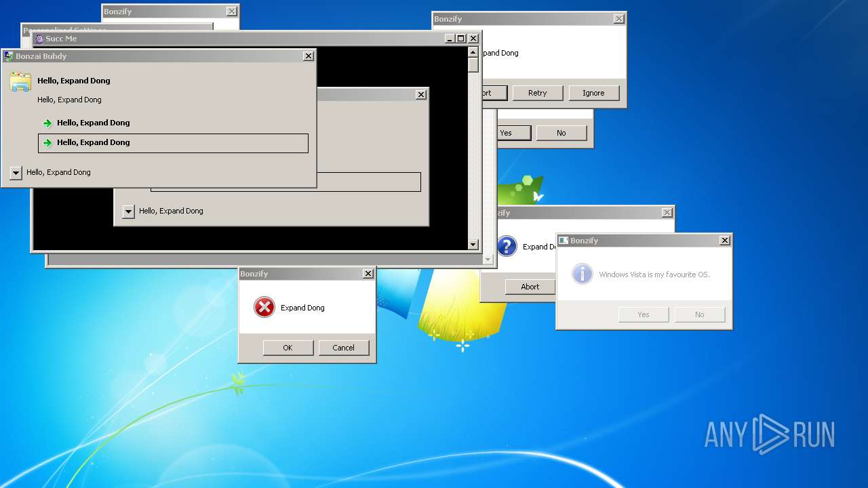Close the top-left Bonzify window
The height and width of the screenshot is (488, 868).
(x=232, y=12)
